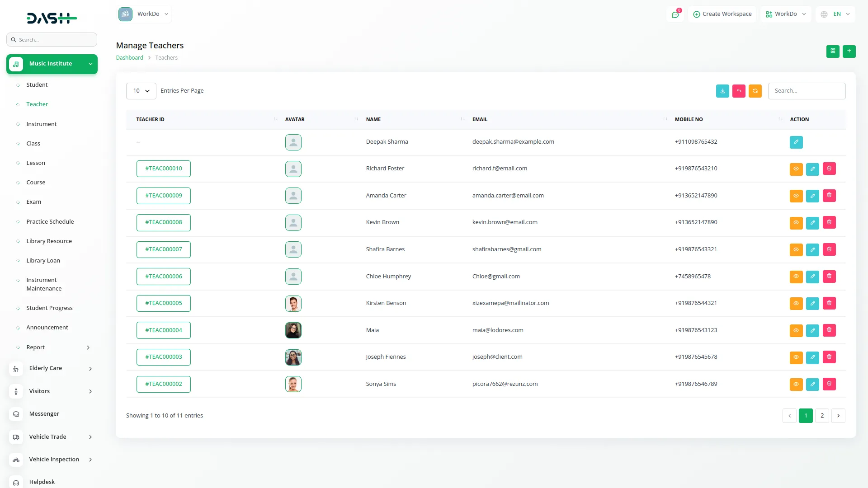868x488 pixels.
Task: Open the entries per page dropdown
Action: coord(141,91)
